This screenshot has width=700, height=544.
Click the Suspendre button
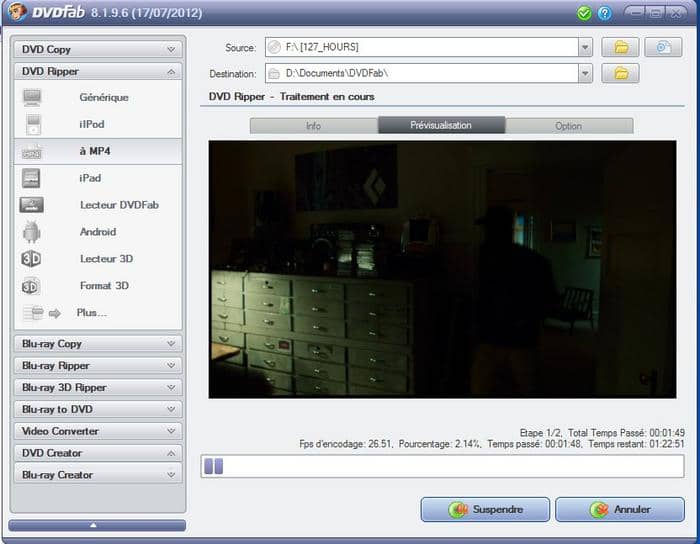point(485,510)
